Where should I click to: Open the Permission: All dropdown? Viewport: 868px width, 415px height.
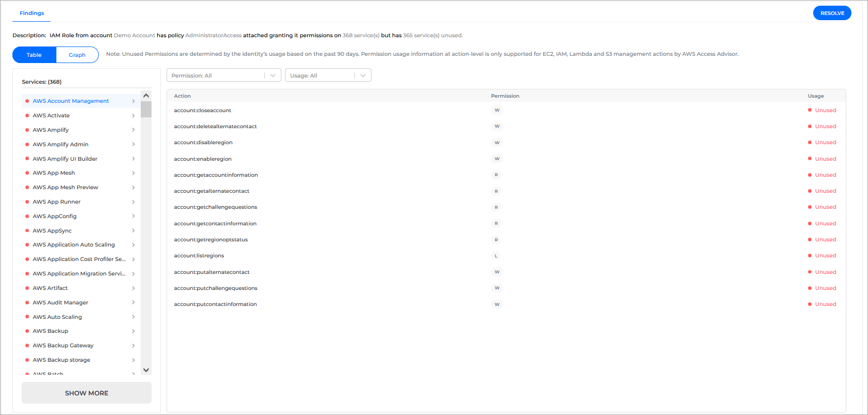(224, 75)
